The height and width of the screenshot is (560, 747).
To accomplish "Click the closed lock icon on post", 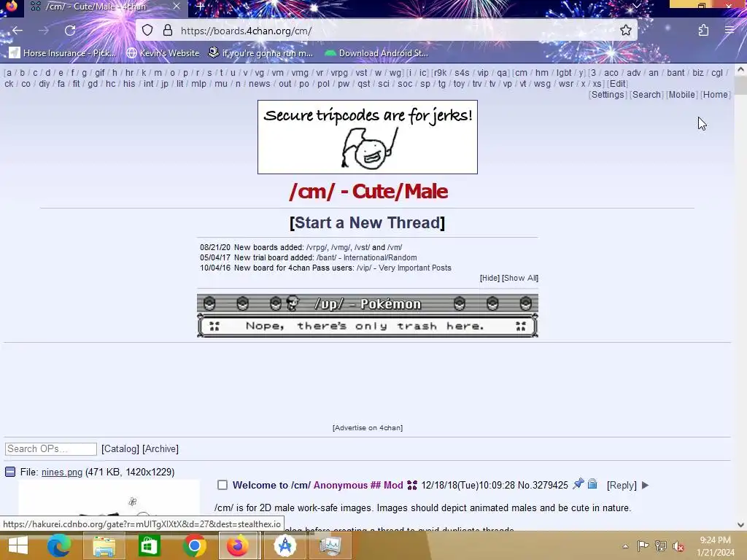I will click(x=592, y=484).
